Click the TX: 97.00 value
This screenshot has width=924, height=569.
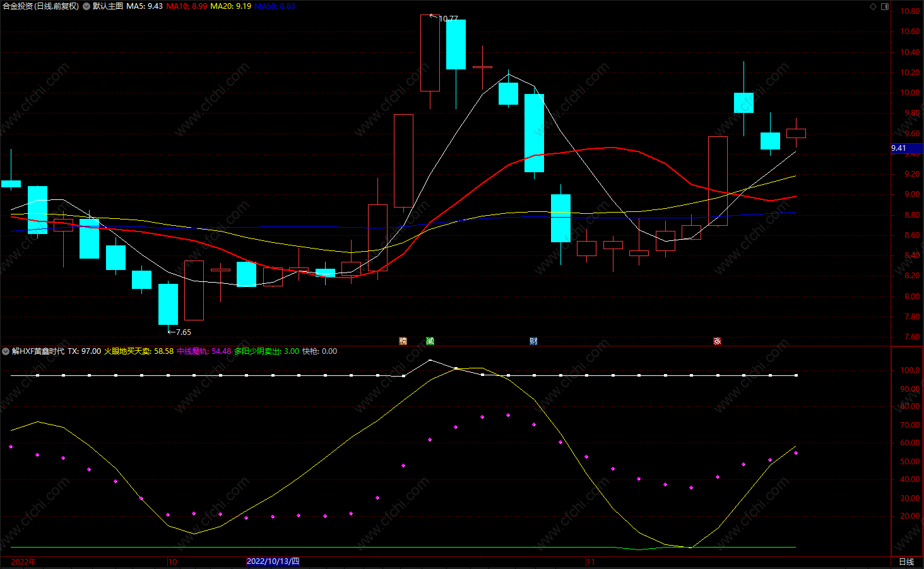click(84, 351)
